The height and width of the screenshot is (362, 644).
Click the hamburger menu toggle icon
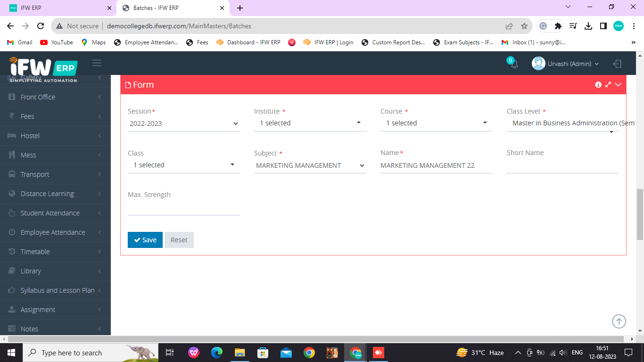97,63
